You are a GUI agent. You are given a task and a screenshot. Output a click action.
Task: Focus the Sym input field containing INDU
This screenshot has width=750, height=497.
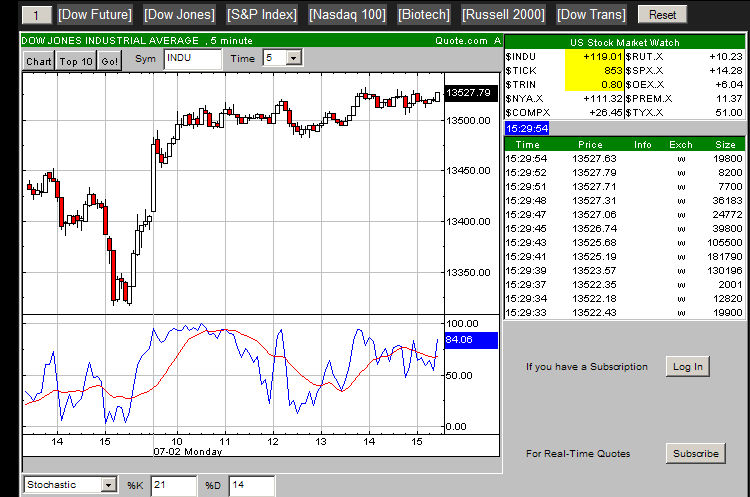click(x=193, y=59)
